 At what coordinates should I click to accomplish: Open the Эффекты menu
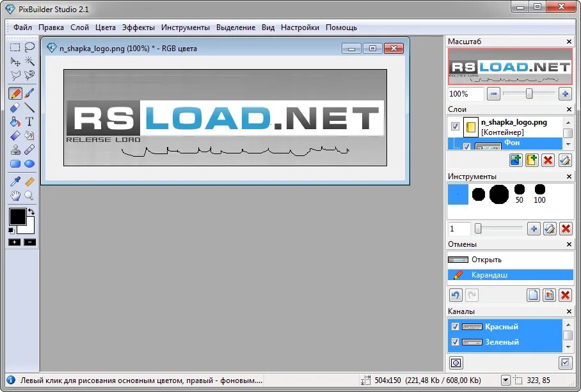point(138,27)
